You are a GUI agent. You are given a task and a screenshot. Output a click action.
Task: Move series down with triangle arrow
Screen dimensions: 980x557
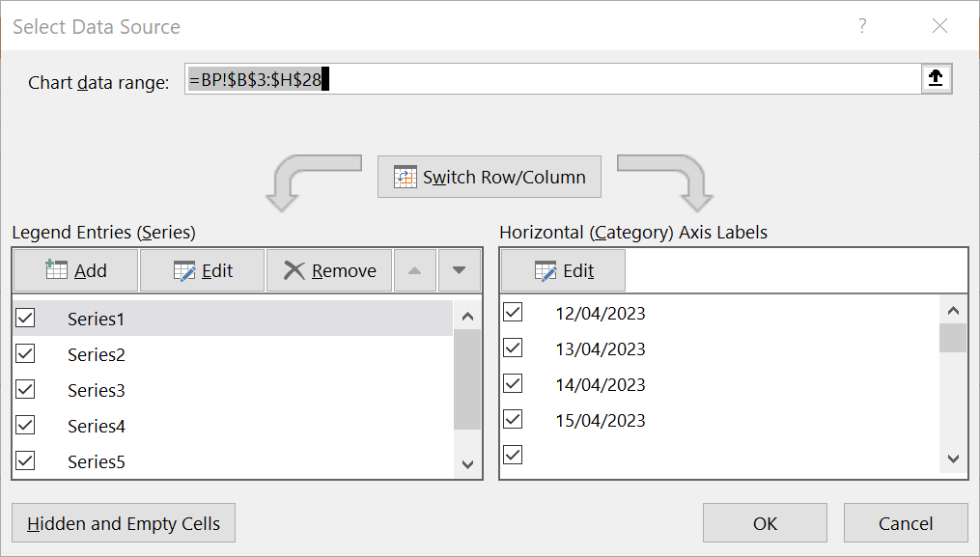[x=460, y=270]
